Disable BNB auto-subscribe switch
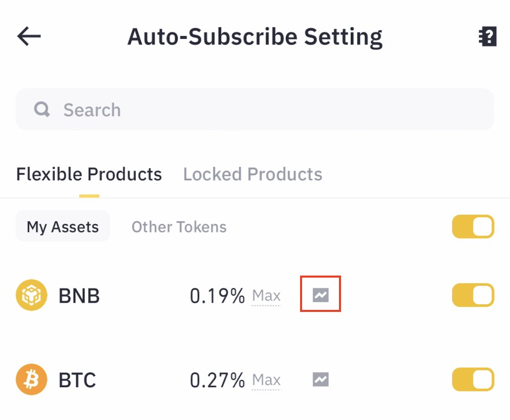Viewport: 510px width, 420px height. pos(473,296)
